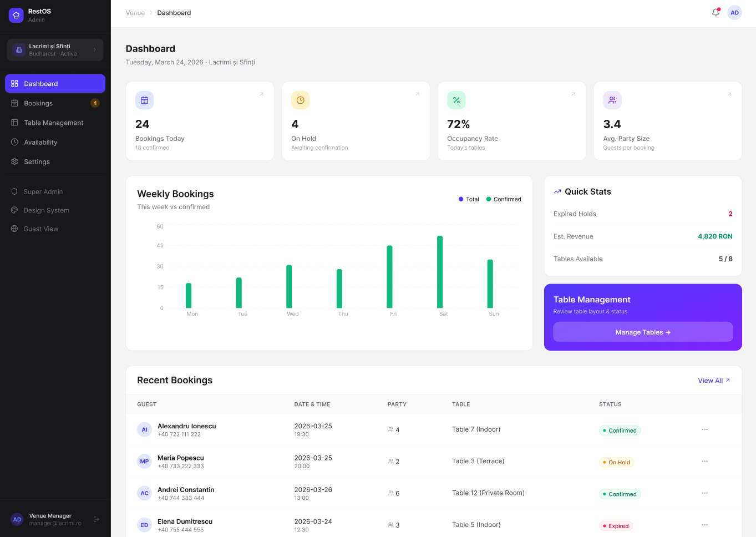Click the Friday bar in Weekly Bookings chart
Screen dimensions: 756x537
pos(389,277)
